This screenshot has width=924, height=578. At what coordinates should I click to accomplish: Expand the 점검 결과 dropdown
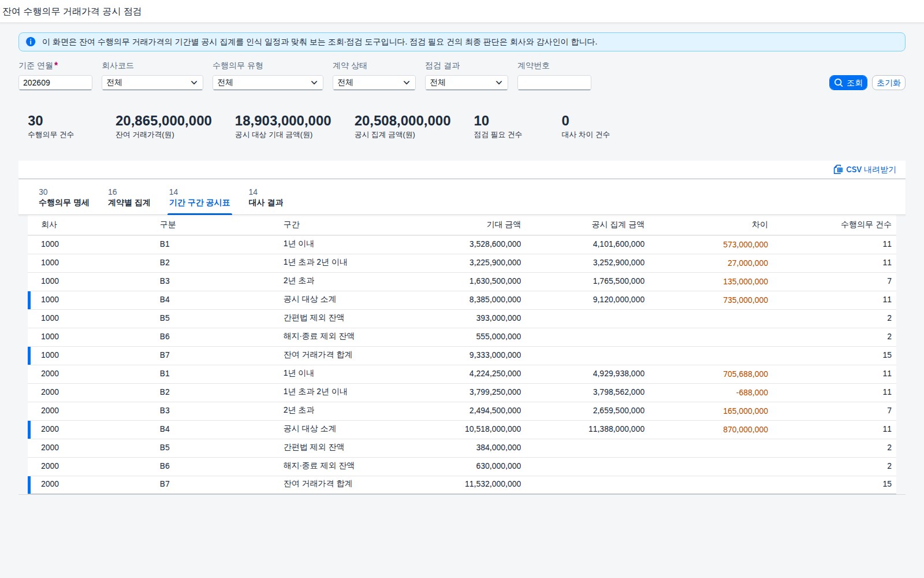(x=467, y=83)
